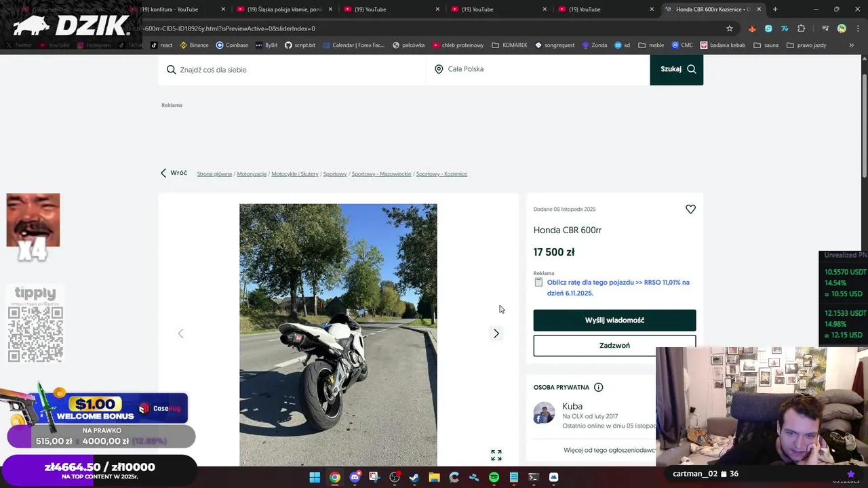Add listing to favorites with heart icon

click(690, 209)
